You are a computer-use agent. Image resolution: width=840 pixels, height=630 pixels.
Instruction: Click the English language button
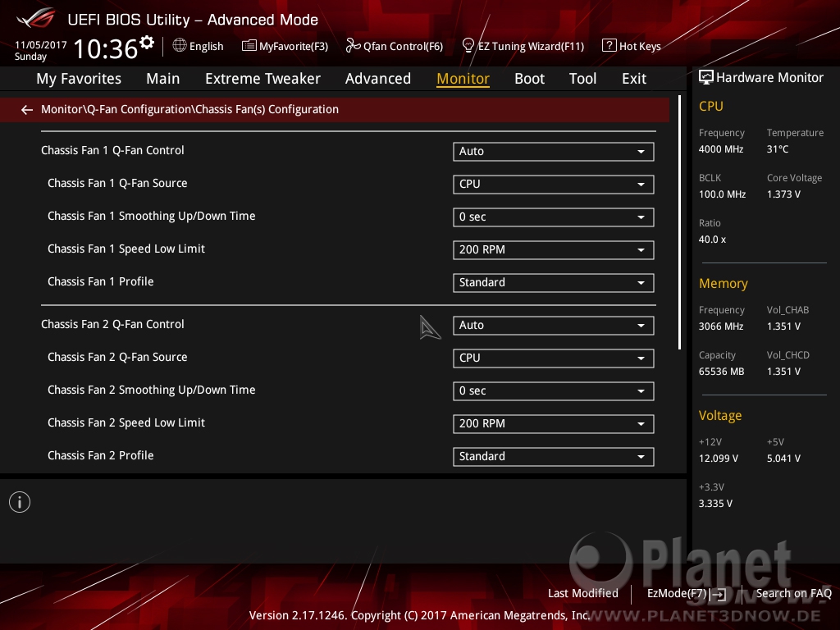point(206,46)
